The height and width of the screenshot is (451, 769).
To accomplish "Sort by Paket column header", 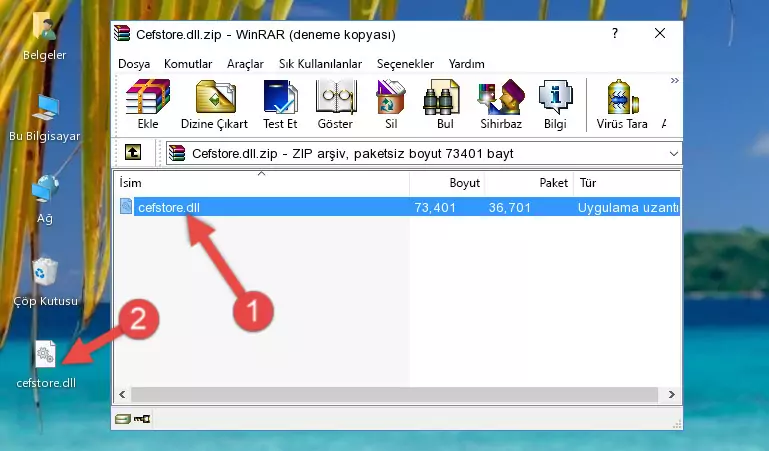I will tap(529, 183).
